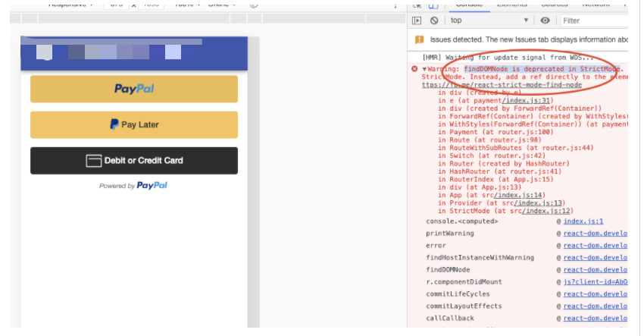The height and width of the screenshot is (336, 644).
Task: Open react-dom link in findHostInstanceWithWarning row
Action: (x=596, y=257)
